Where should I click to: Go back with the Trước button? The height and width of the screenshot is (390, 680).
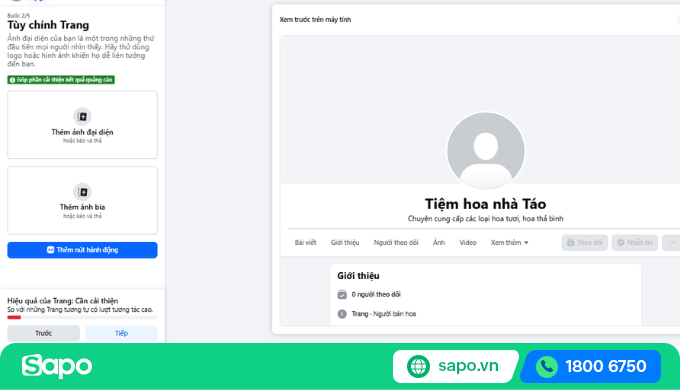(43, 333)
